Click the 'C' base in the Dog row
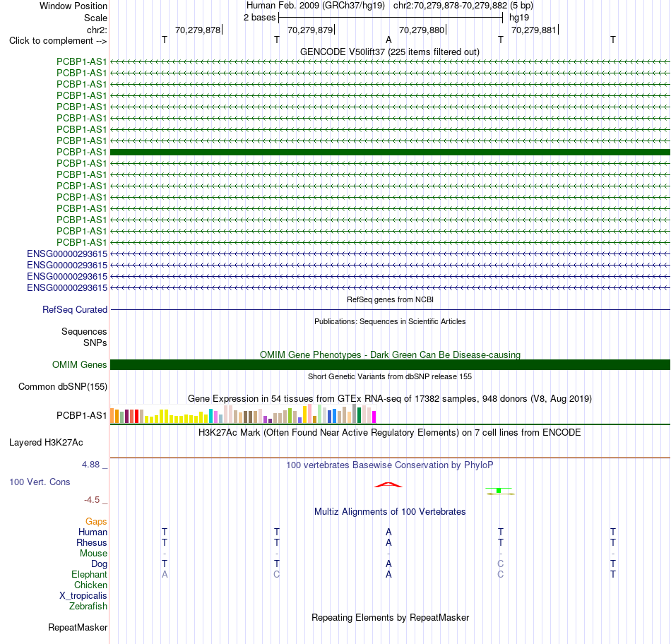 tap(500, 564)
